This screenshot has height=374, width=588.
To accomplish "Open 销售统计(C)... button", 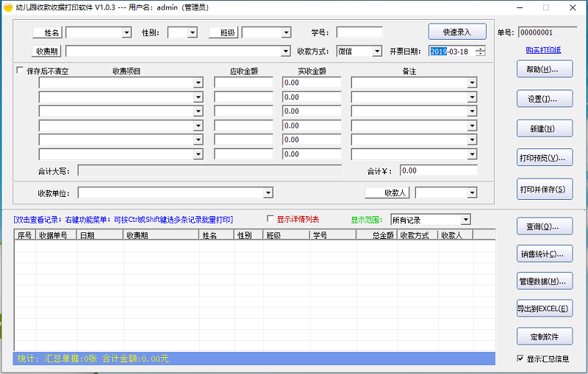I will click(x=545, y=253).
